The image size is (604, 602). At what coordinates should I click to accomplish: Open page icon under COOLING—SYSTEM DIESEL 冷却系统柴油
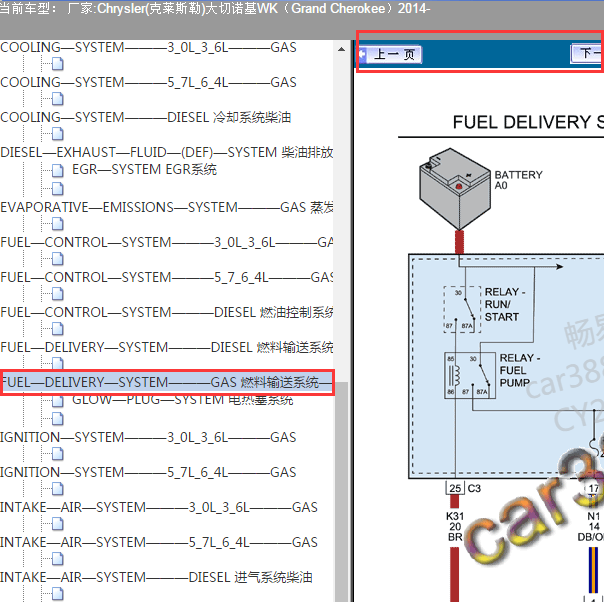point(57,134)
